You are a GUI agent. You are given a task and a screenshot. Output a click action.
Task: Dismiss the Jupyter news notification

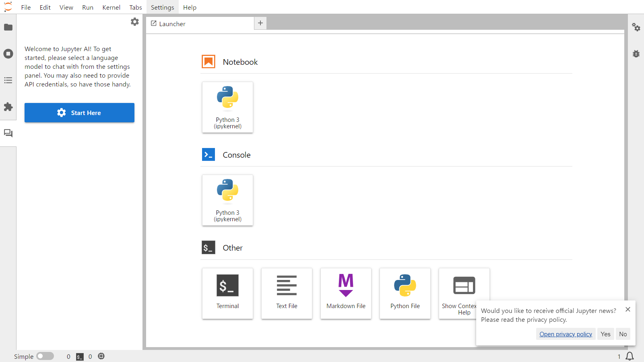(x=628, y=309)
